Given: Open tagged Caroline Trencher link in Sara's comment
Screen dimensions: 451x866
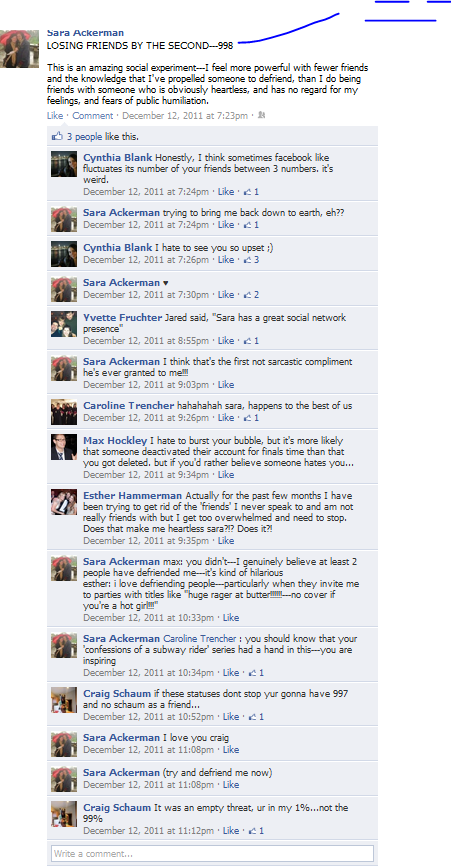Looking at the screenshot, I should point(200,638).
